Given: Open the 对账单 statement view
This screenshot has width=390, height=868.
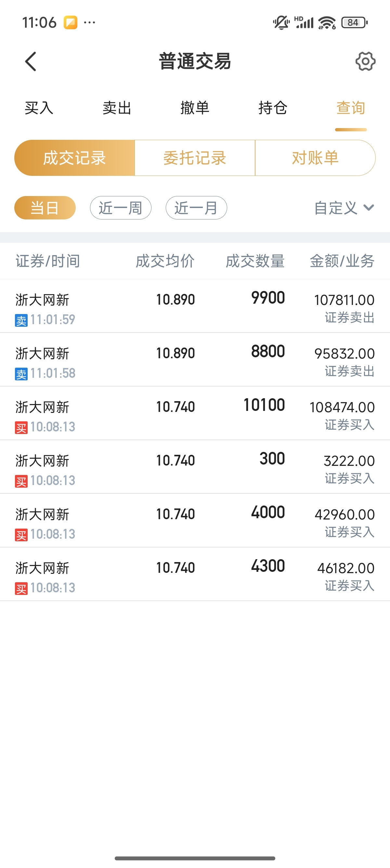Looking at the screenshot, I should [315, 158].
